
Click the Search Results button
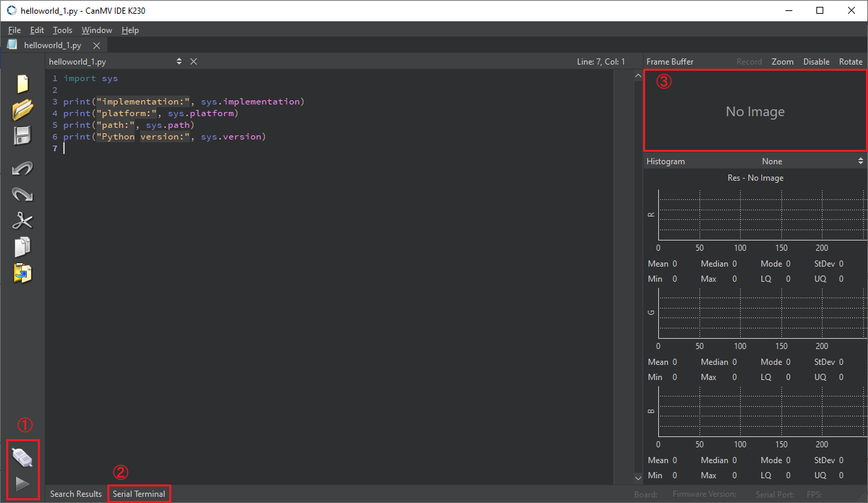click(x=76, y=494)
